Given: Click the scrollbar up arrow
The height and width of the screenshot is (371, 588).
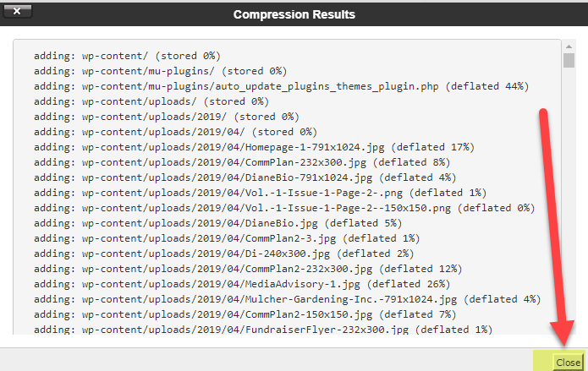Looking at the screenshot, I should pos(569,46).
